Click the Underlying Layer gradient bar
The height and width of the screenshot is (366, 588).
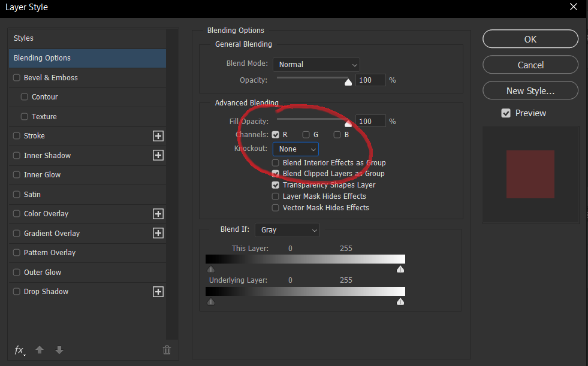305,291
